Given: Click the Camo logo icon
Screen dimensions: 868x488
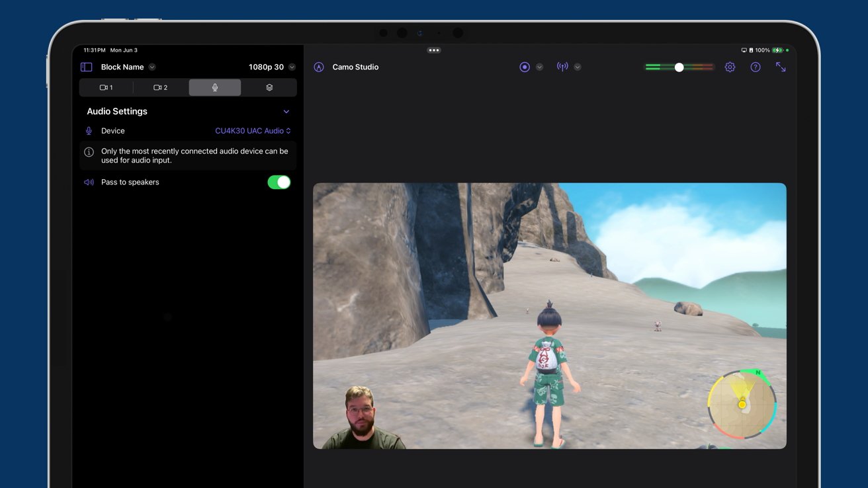Looking at the screenshot, I should [319, 67].
